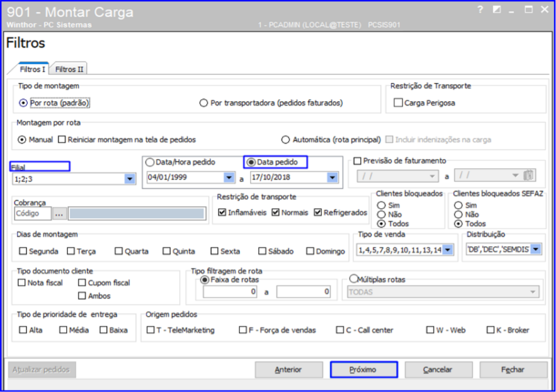This screenshot has width=556, height=392.
Task: Check Domingo day checkbox
Action: click(310, 251)
